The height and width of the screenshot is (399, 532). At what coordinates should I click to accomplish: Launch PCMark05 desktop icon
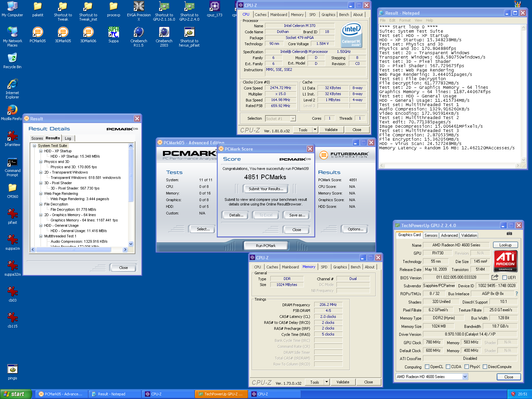tap(38, 35)
